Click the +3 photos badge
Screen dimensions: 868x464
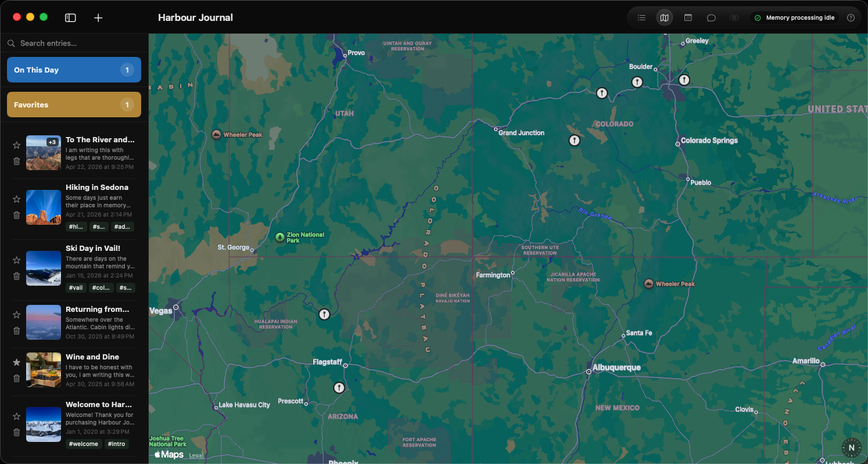coord(52,142)
